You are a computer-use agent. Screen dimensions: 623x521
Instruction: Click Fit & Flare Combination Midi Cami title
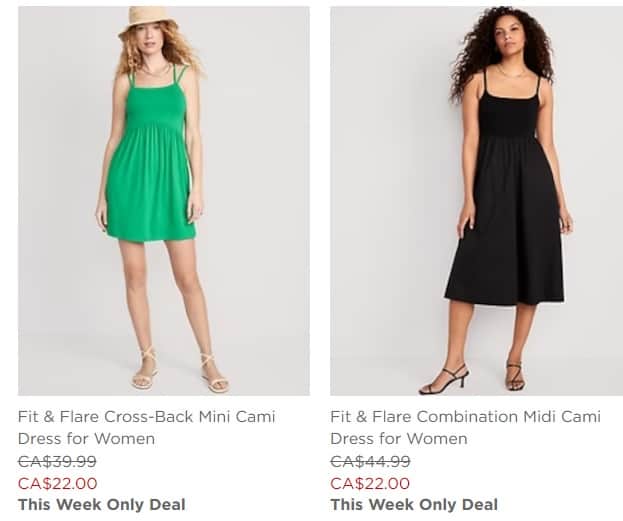[465, 416]
